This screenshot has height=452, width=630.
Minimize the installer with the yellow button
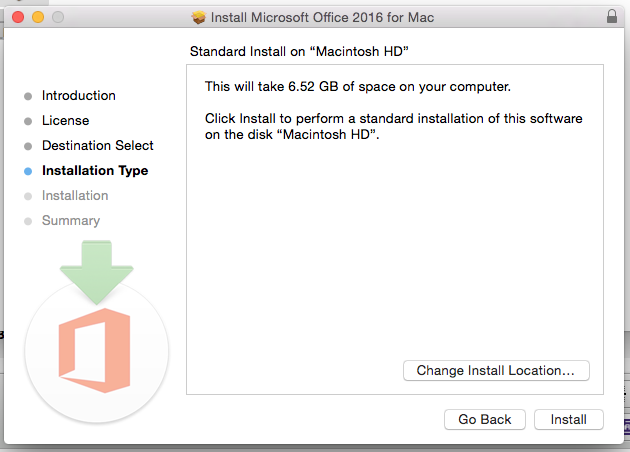39,18
